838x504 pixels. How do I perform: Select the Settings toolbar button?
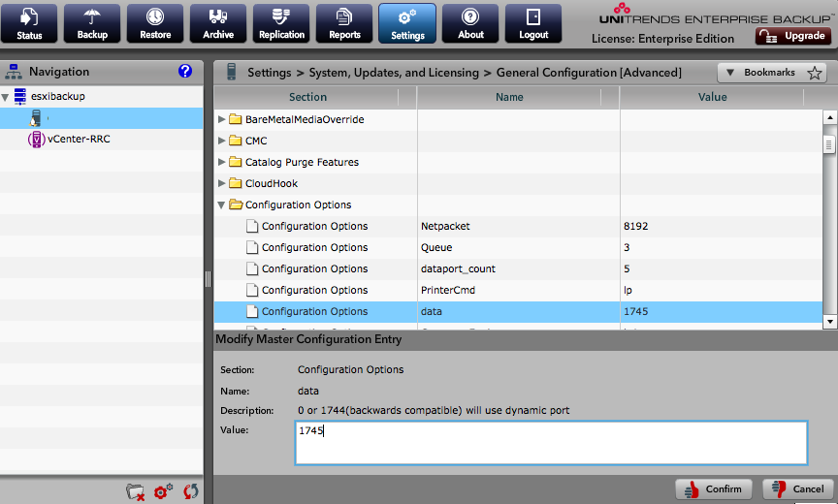(x=407, y=23)
